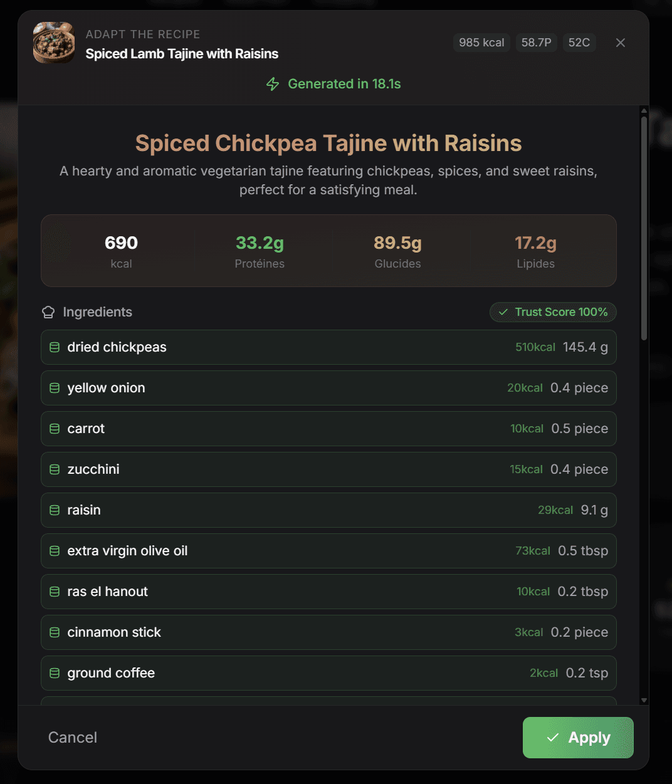The width and height of the screenshot is (672, 784).
Task: Click the chef hat icon next to Ingredients
Action: tap(48, 311)
